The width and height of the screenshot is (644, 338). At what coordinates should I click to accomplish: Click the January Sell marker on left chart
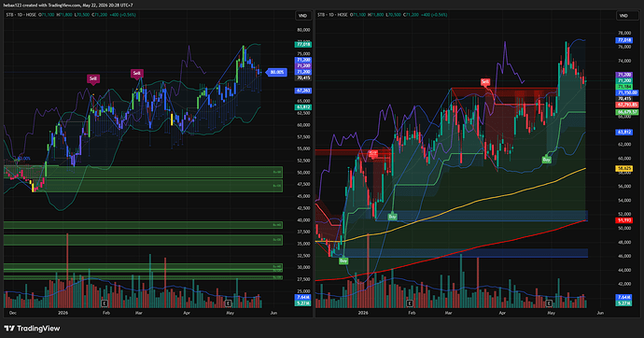click(x=93, y=78)
